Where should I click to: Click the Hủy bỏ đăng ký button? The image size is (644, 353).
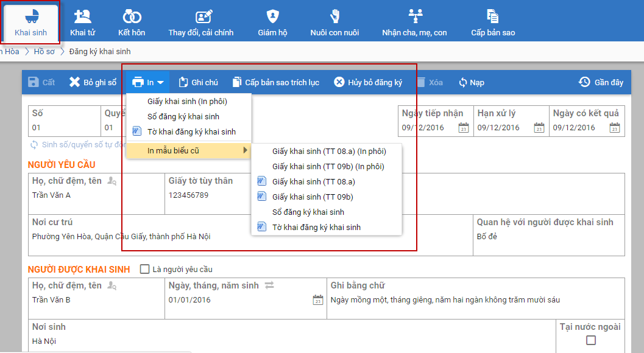pos(368,82)
